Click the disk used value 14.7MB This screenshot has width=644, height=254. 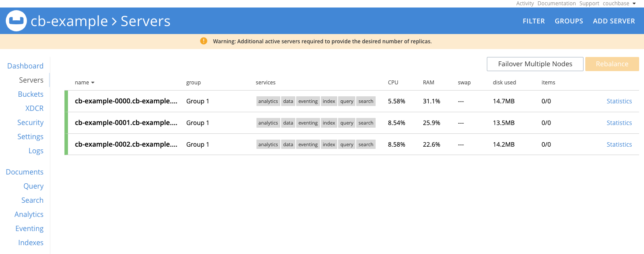504,101
